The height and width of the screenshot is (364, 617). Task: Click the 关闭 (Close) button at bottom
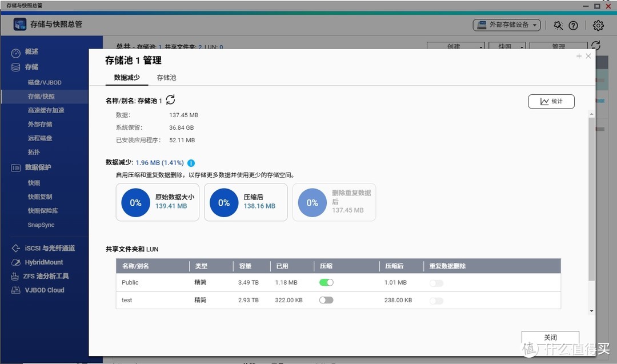550,337
